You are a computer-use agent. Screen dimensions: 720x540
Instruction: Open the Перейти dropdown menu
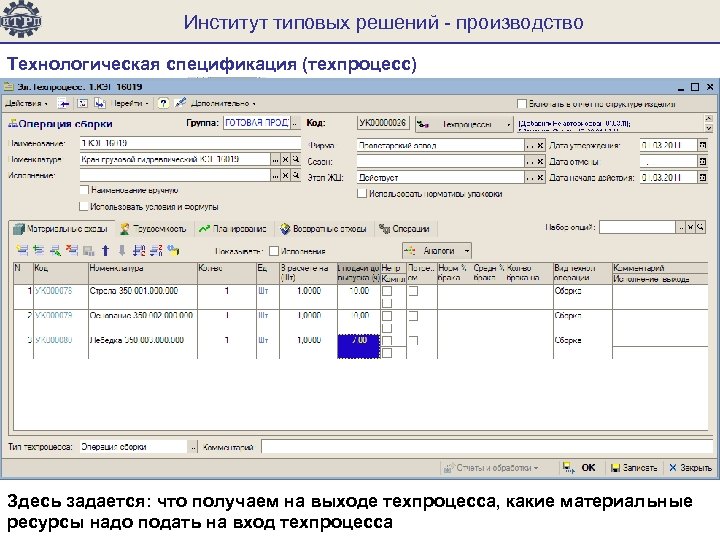coord(131,103)
